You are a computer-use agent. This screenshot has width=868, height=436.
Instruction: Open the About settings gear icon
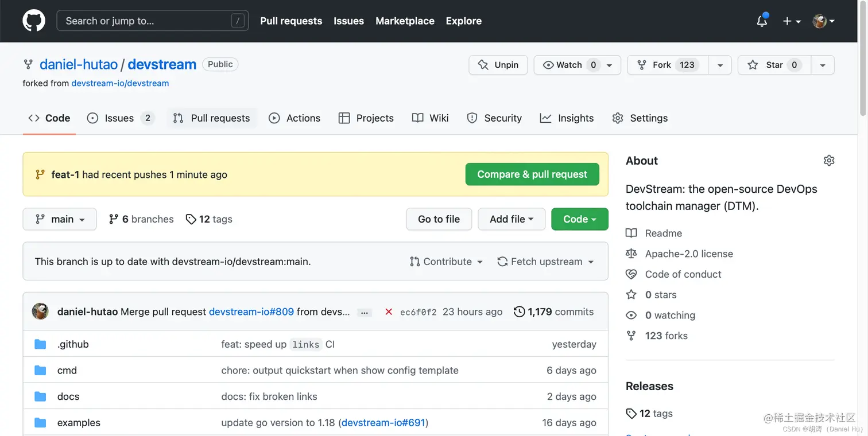click(828, 161)
